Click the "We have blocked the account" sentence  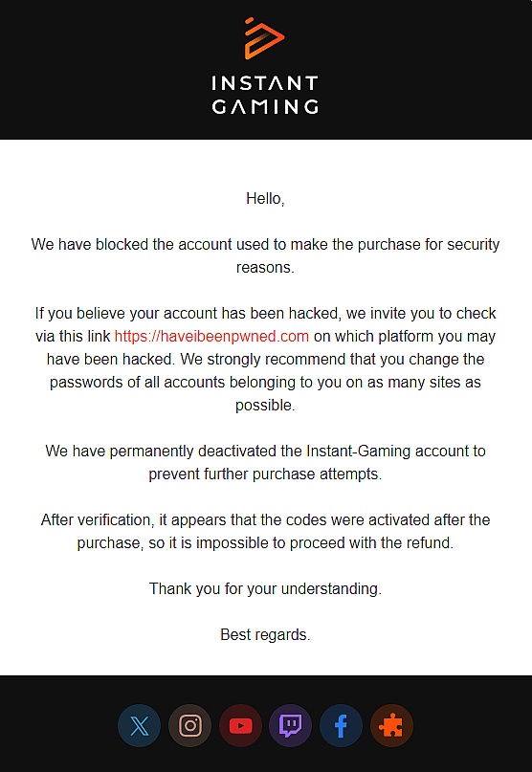pyautogui.click(x=265, y=245)
